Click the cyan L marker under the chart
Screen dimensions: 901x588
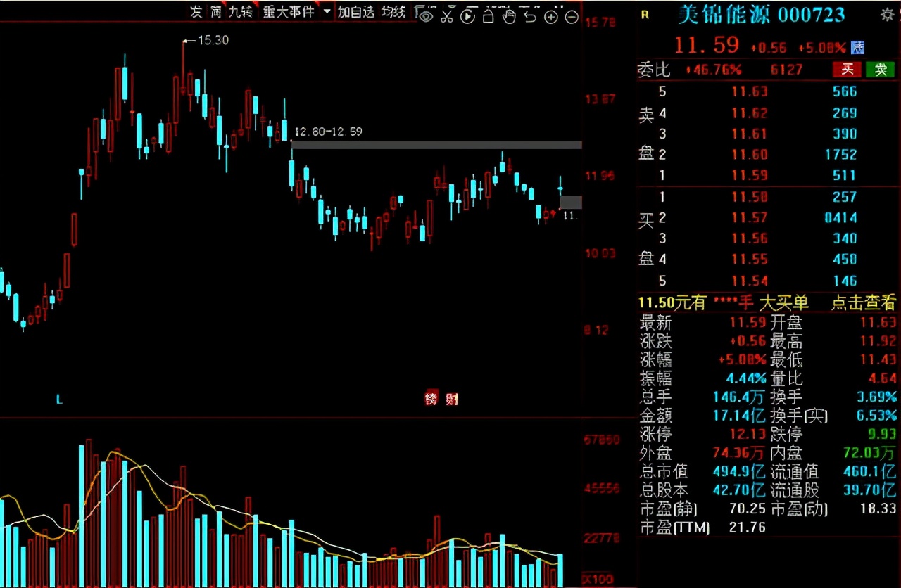(60, 400)
